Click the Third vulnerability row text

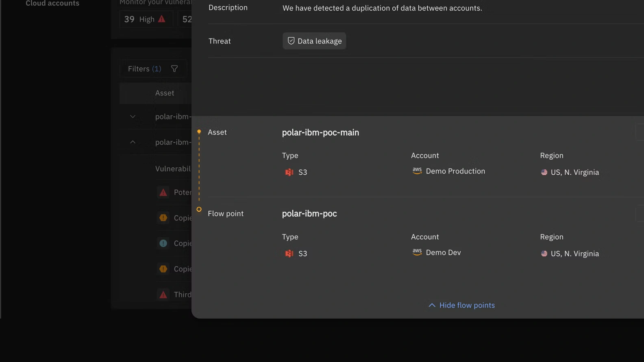(x=183, y=295)
